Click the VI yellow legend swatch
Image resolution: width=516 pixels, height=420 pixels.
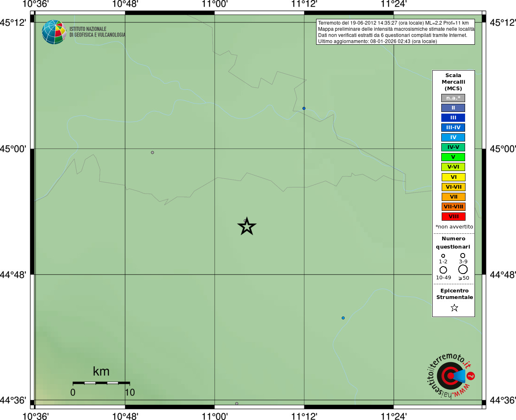pos(454,177)
